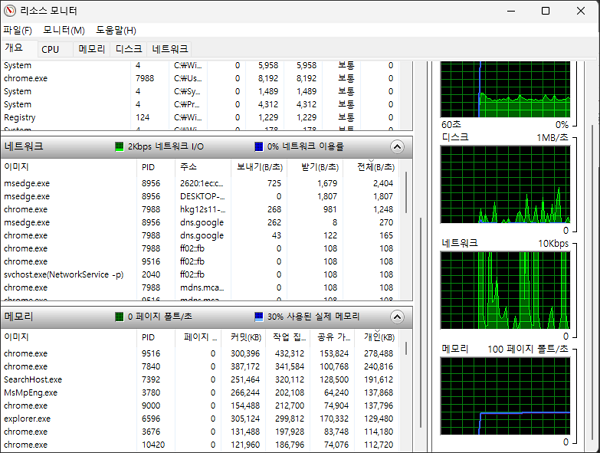Click the green 페이지 폴트/초 legend square
This screenshot has height=453, width=600.
(119, 317)
